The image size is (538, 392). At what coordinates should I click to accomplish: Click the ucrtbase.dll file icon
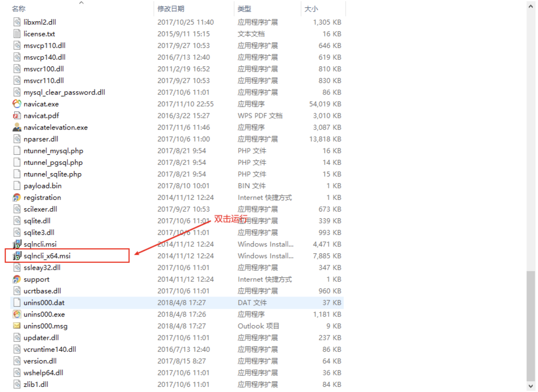(x=17, y=291)
